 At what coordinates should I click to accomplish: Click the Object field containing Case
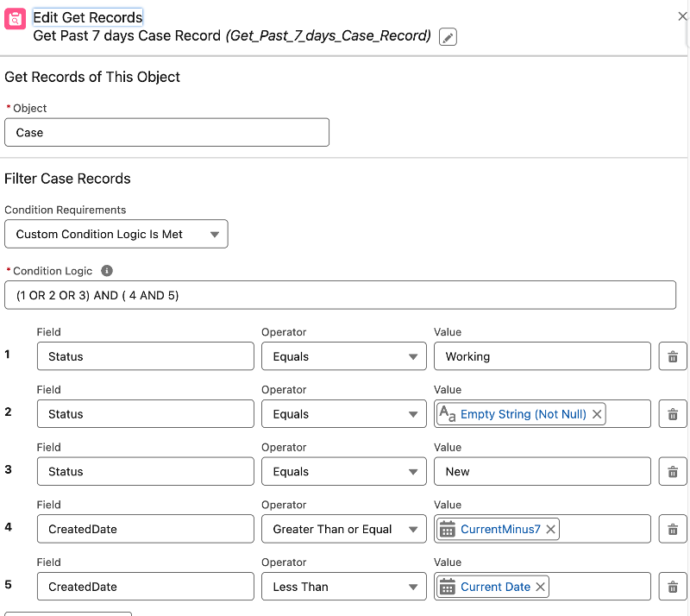166,132
